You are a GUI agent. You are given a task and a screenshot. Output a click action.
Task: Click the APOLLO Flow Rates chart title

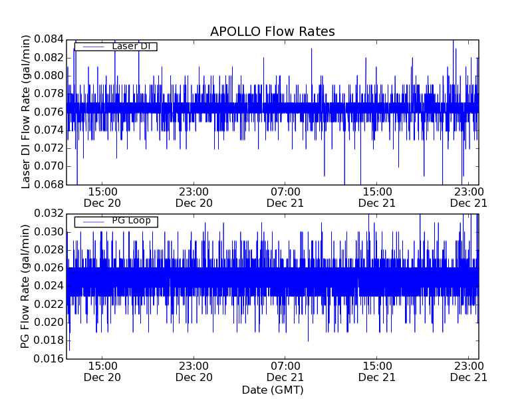pyautogui.click(x=272, y=32)
